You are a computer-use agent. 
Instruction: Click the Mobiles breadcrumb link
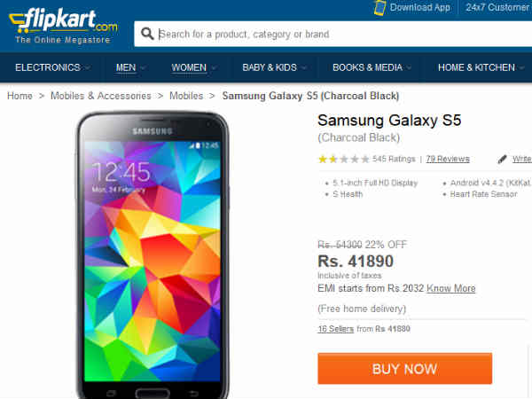point(186,96)
